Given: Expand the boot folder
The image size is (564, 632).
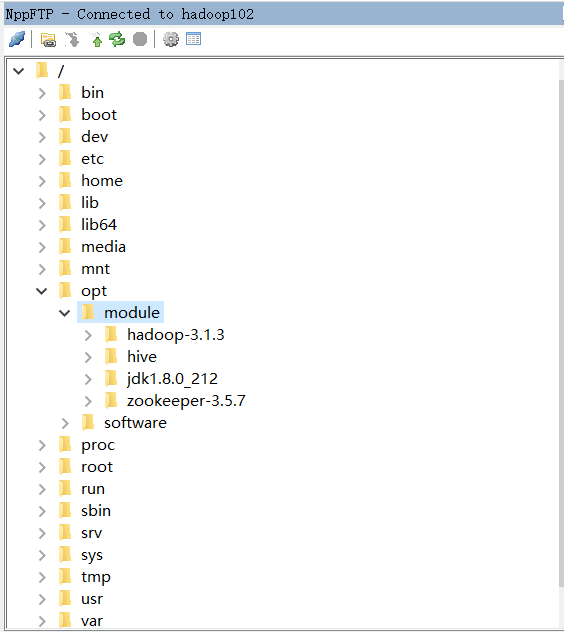Looking at the screenshot, I should (x=42, y=115).
